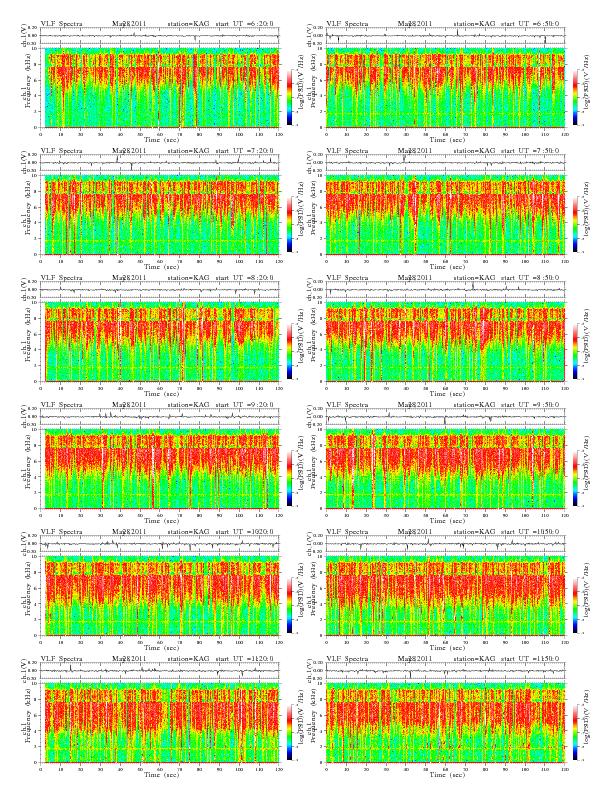This screenshot has width=612, height=792.
Task: Click the ch.1 waveform strip above the 7:50:0 spectrogram
Action: coord(445,163)
